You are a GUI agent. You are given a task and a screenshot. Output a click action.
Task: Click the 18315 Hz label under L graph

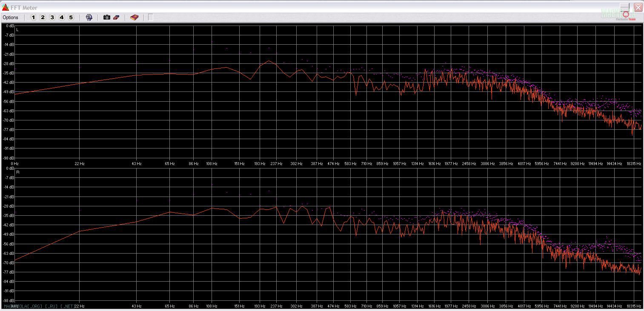(x=633, y=163)
